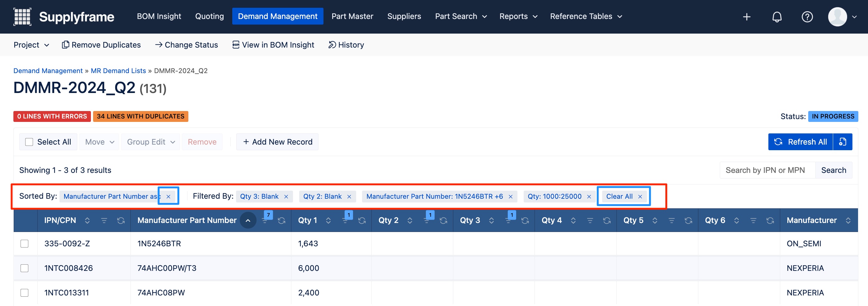The image size is (868, 306).
Task: Click the export icon next to Refresh All
Action: (842, 142)
